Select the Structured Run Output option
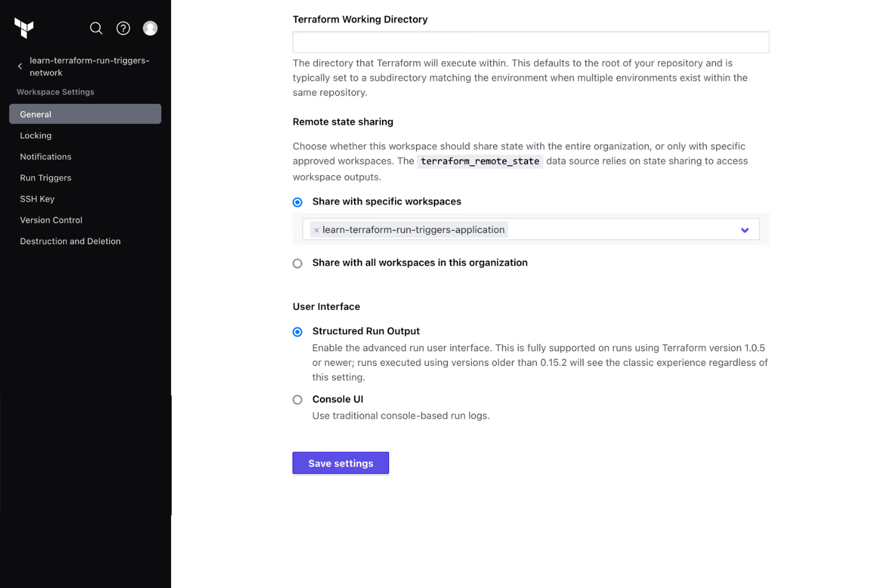Image resolution: width=882 pixels, height=588 pixels. click(x=297, y=332)
